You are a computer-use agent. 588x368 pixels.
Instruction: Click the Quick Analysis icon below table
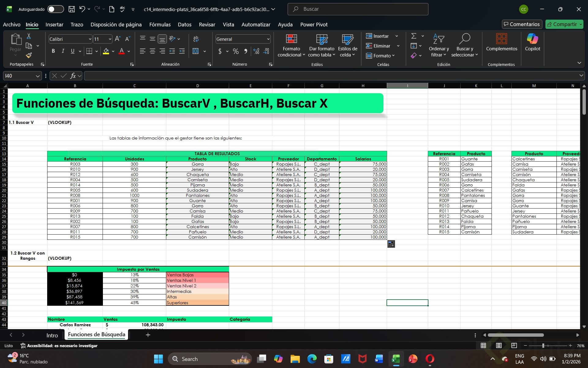(391, 244)
